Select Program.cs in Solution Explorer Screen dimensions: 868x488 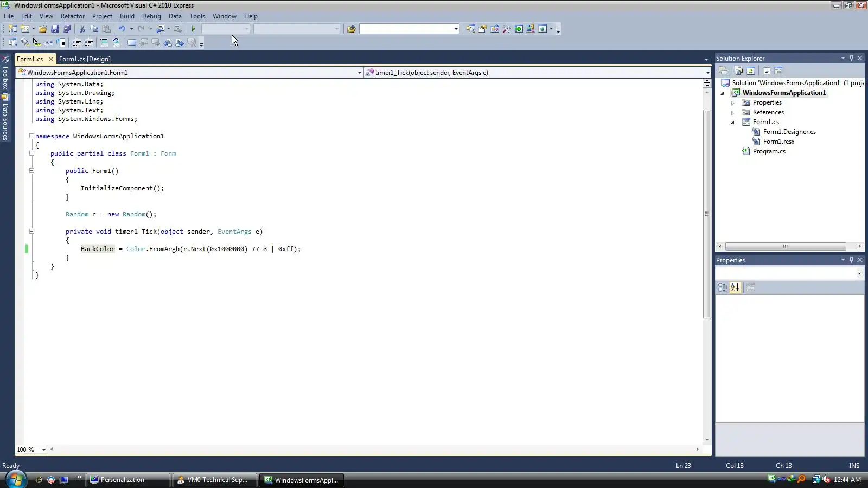[769, 151]
